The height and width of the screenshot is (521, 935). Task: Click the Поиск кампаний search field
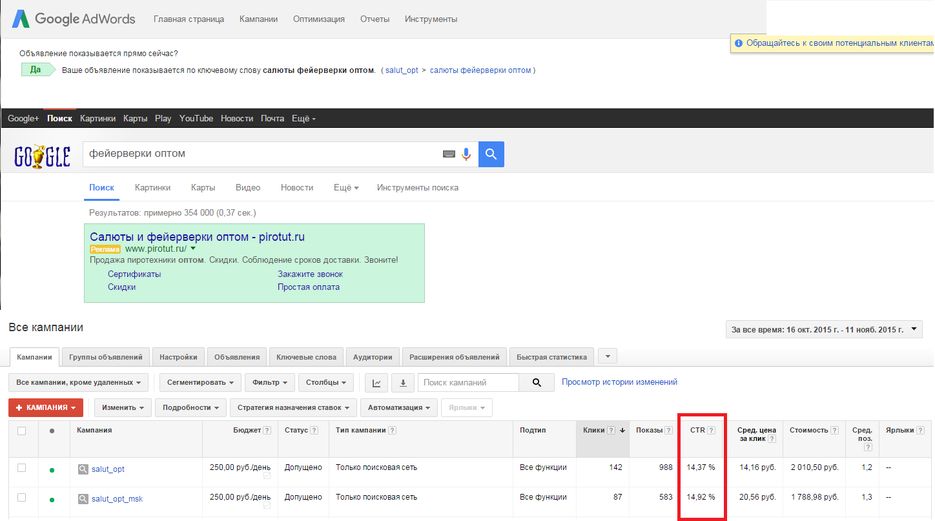[467, 382]
